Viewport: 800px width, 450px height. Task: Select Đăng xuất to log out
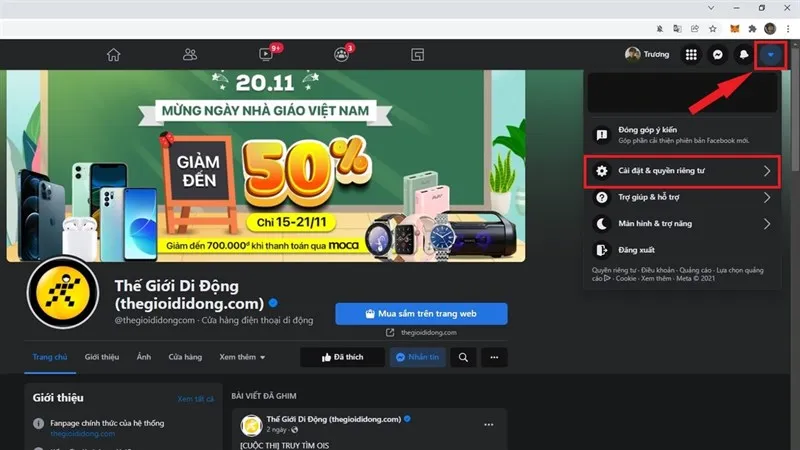click(682, 250)
